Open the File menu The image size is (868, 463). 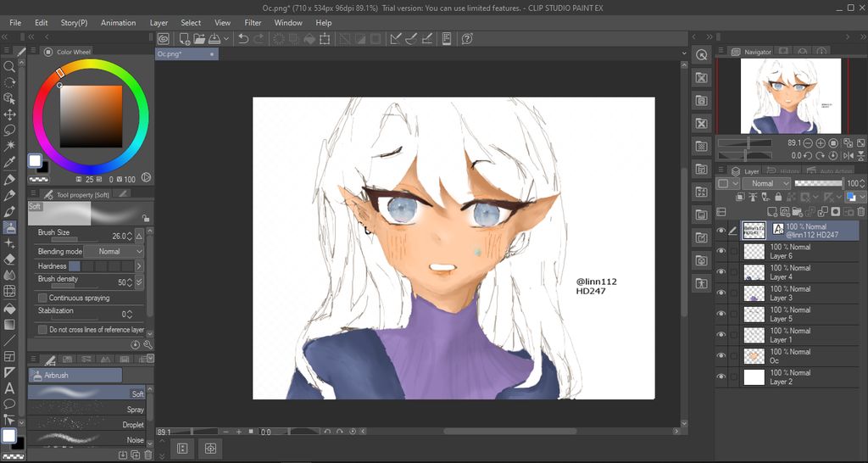point(15,23)
